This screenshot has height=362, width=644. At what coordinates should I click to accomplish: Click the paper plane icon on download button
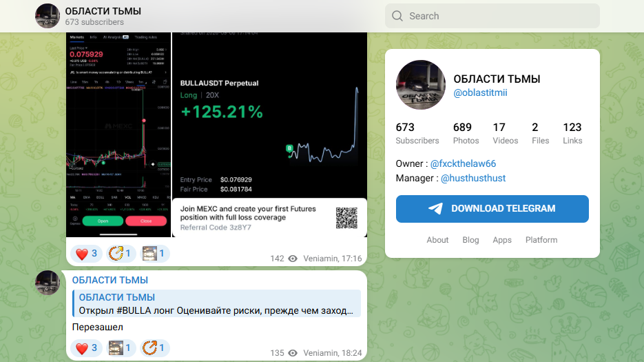click(436, 208)
